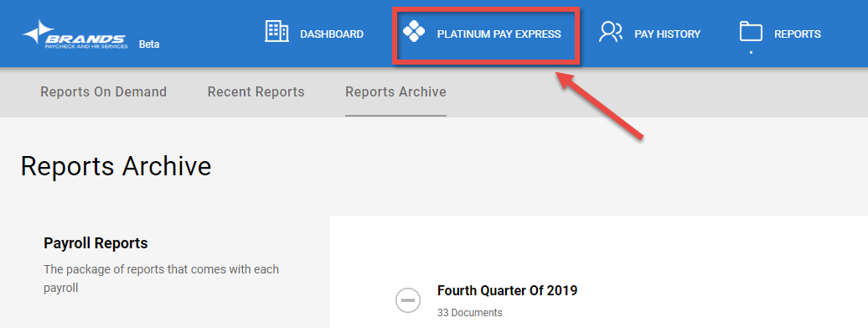Select the Pay History people icon
This screenshot has width=868, height=328.
pyautogui.click(x=611, y=32)
